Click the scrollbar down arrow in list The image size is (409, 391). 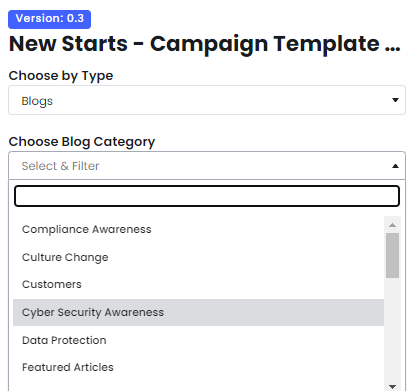tap(392, 386)
